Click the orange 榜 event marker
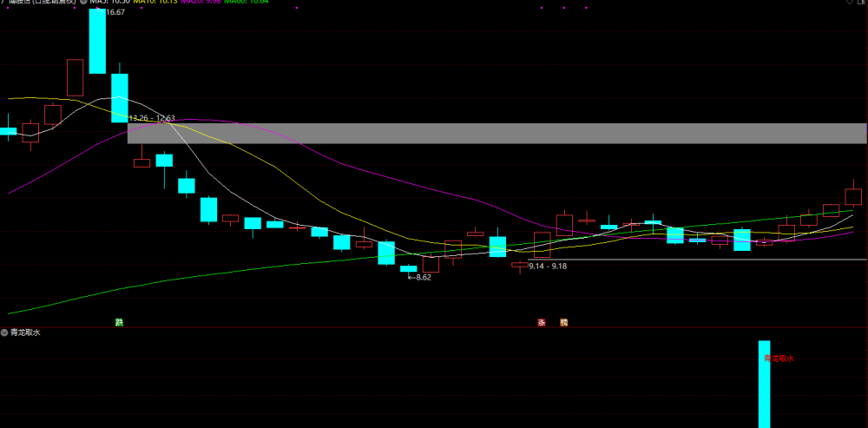The height and width of the screenshot is (428, 868). click(563, 322)
